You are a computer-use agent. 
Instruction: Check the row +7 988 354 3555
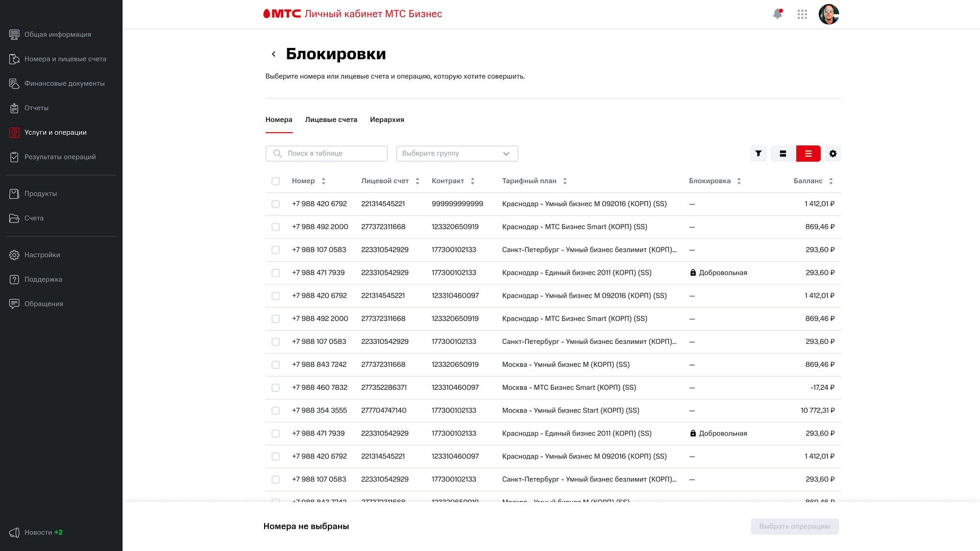click(275, 411)
